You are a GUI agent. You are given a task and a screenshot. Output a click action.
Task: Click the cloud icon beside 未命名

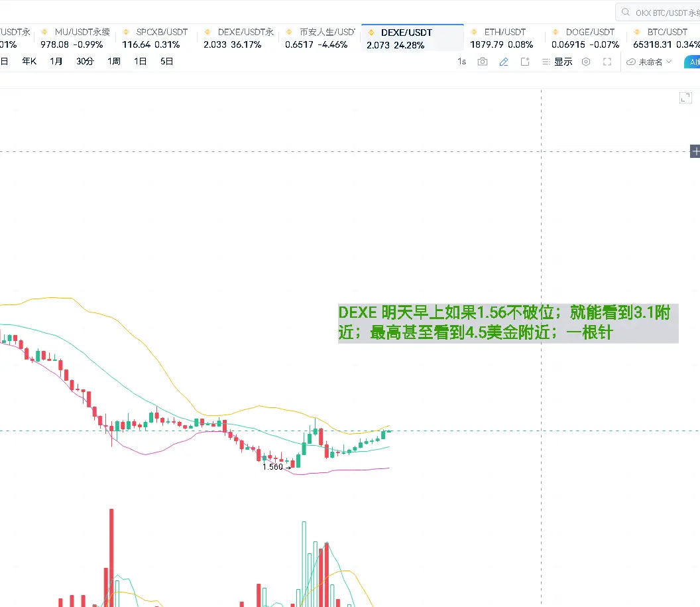[x=631, y=62]
